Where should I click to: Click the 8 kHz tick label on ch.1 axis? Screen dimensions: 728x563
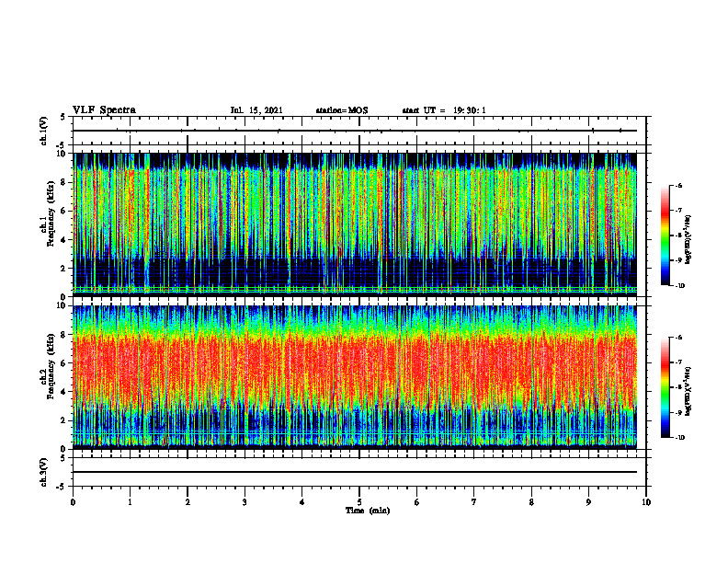click(x=64, y=182)
